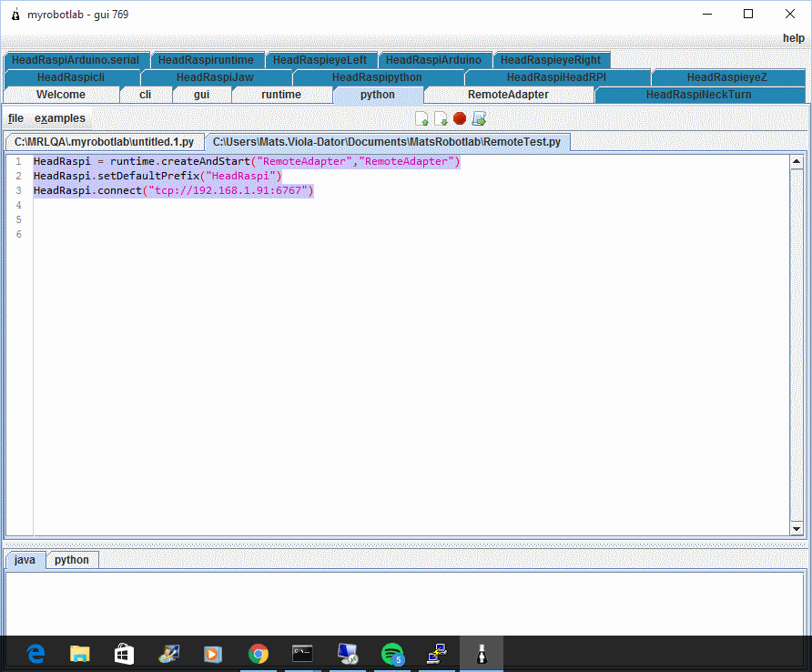Open the PuTTY network taskbar icon
Viewport: 812px width, 672px height.
coord(437,654)
